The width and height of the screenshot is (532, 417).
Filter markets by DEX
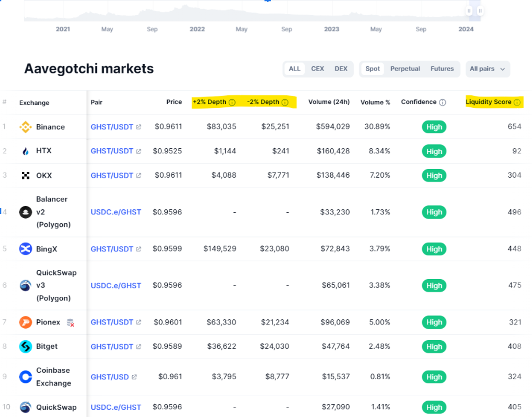tap(341, 69)
